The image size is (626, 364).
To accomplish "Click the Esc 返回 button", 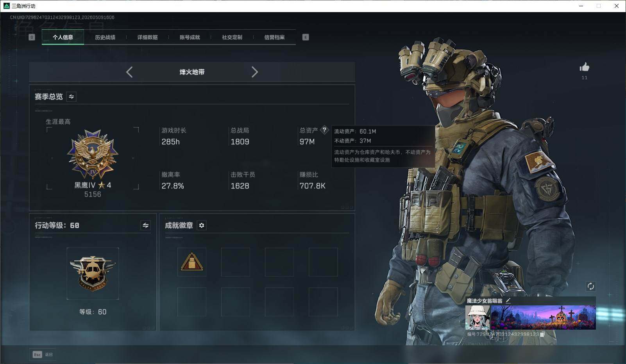I will pos(43,355).
